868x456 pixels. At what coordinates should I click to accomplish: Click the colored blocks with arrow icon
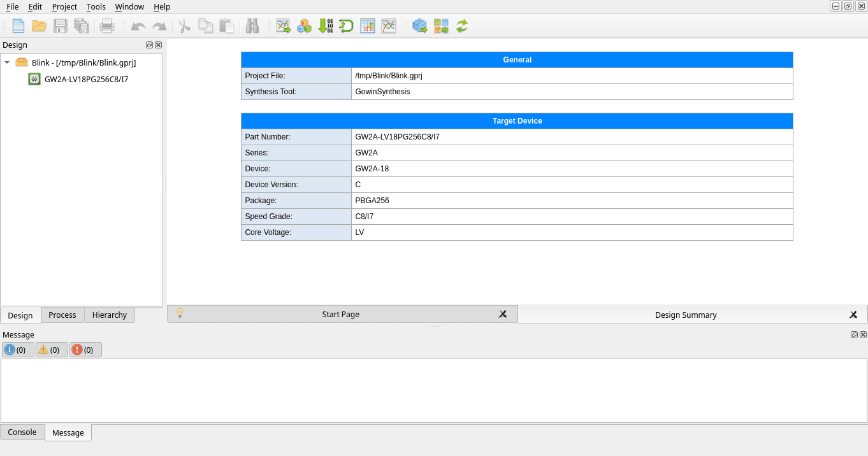tap(441, 26)
